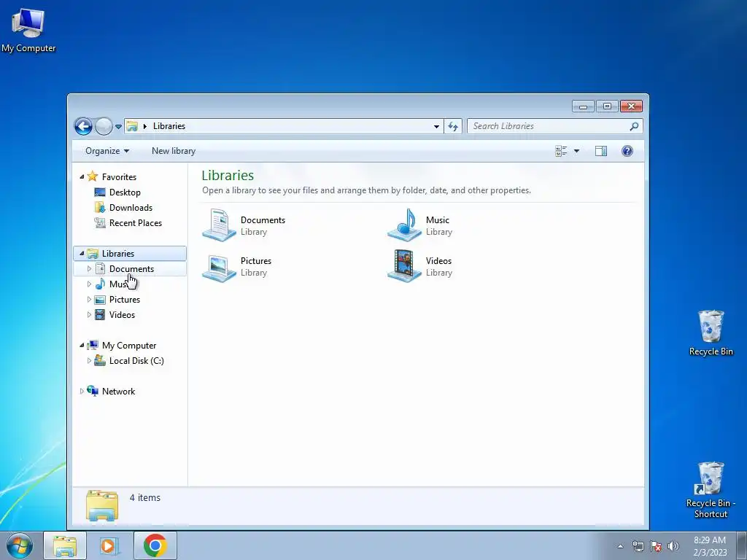The image size is (747, 560).
Task: Click Windows Explorer on the taskbar
Action: click(65, 545)
